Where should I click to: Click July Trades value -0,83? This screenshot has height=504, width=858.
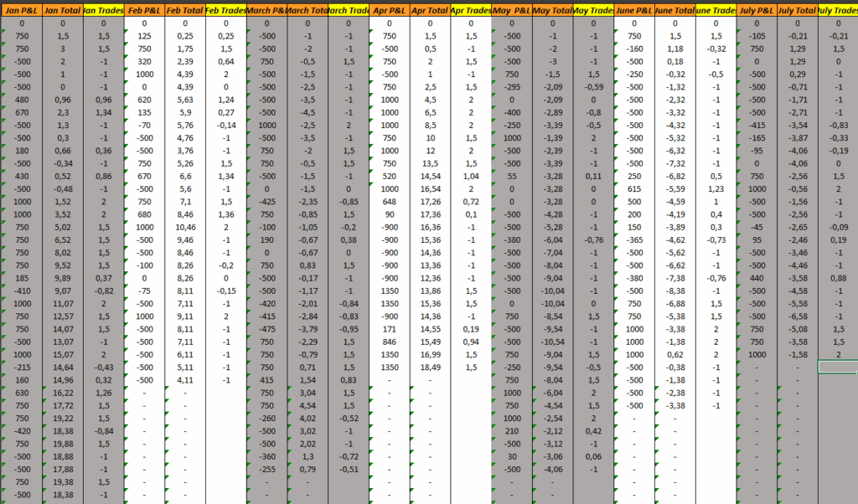tap(838, 126)
